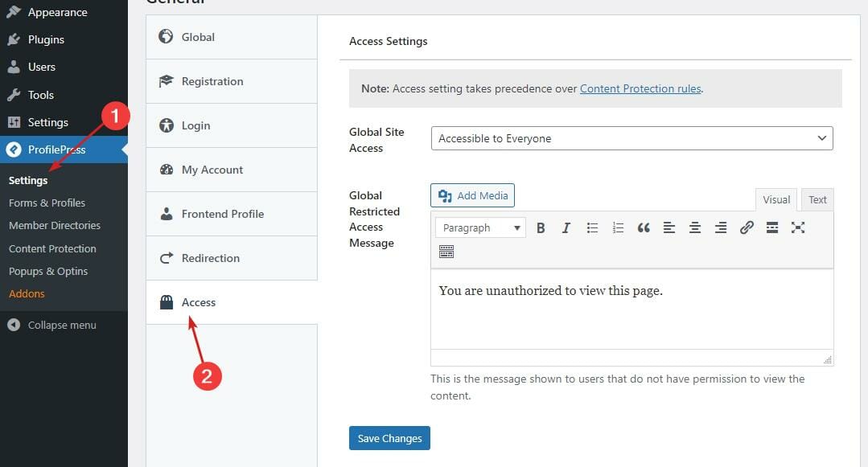Image resolution: width=868 pixels, height=467 pixels.
Task: Open the Registration settings tab
Action: click(x=232, y=81)
